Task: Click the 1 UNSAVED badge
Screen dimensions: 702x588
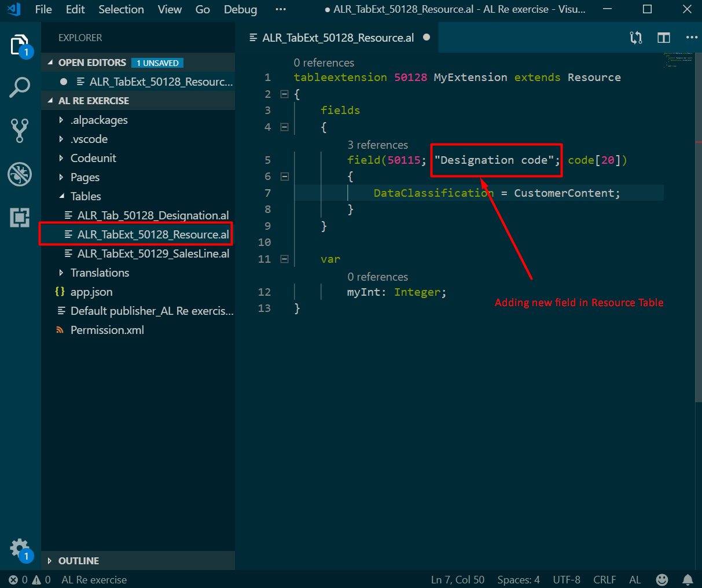Action: 157,63
